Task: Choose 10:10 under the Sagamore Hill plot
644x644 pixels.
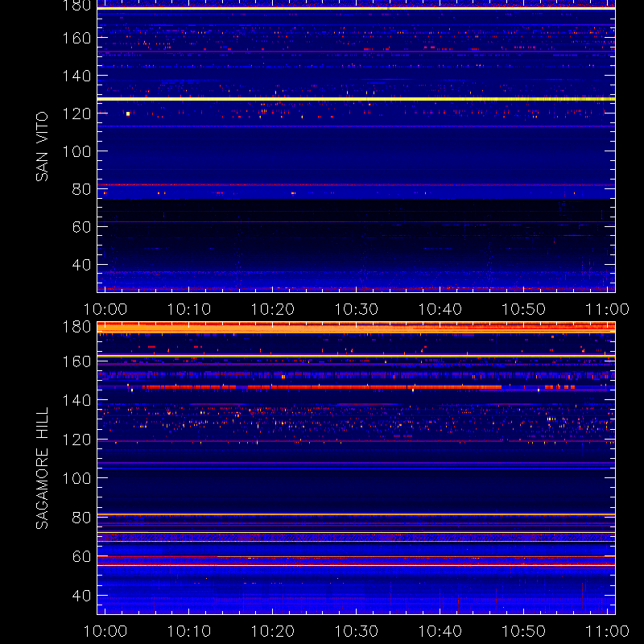Action: click(189, 631)
